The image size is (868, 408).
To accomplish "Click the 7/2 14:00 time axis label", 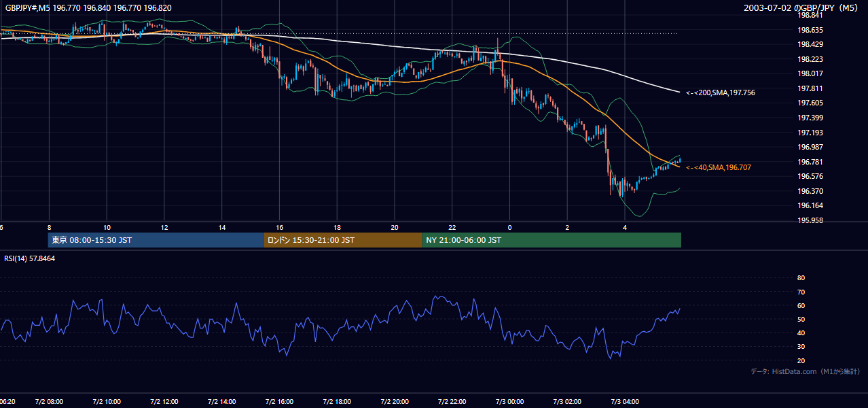I will [222, 402].
